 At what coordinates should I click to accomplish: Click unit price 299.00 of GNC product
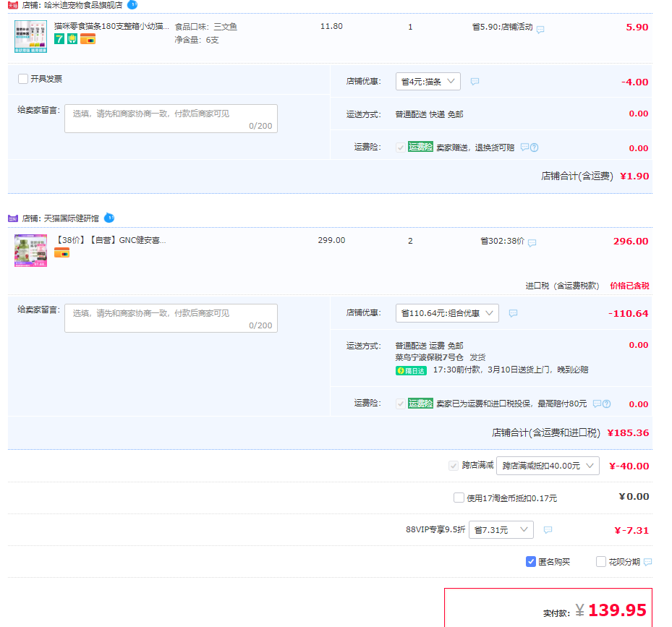click(x=332, y=240)
